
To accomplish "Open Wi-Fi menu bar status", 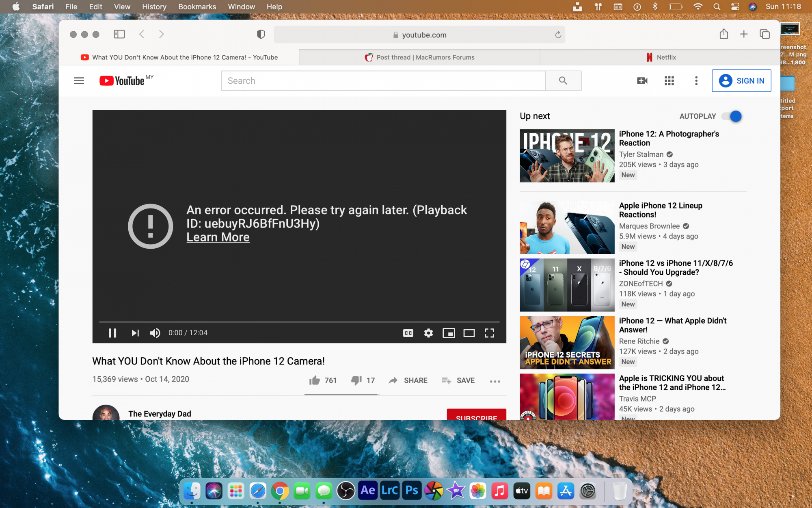I will coord(698,7).
